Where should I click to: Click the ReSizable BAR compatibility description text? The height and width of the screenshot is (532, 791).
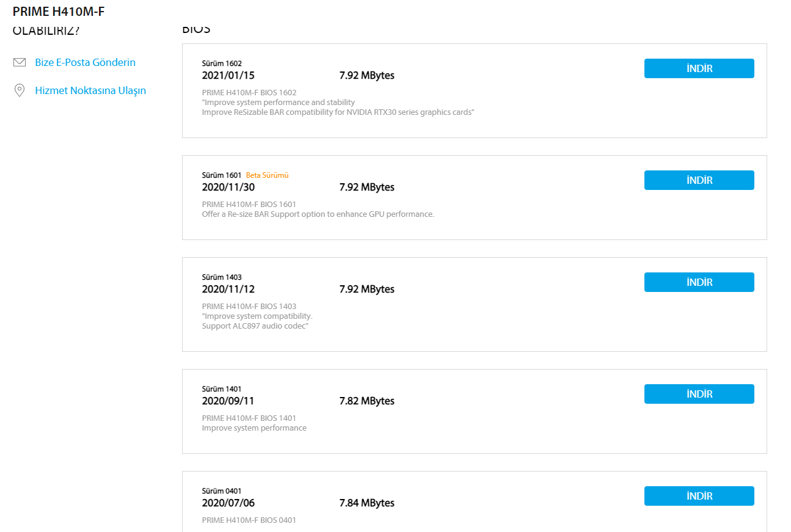[x=338, y=112]
